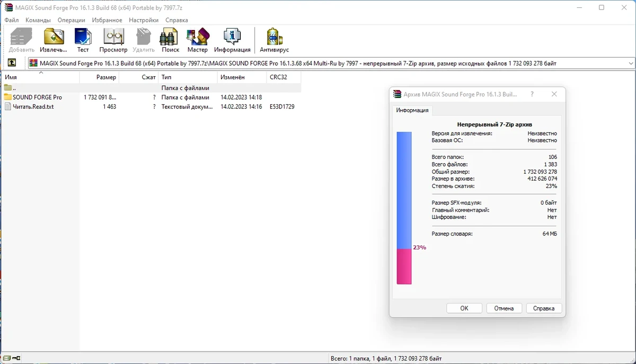Expand the archive path dropdown
The image size is (636, 364).
click(630, 63)
